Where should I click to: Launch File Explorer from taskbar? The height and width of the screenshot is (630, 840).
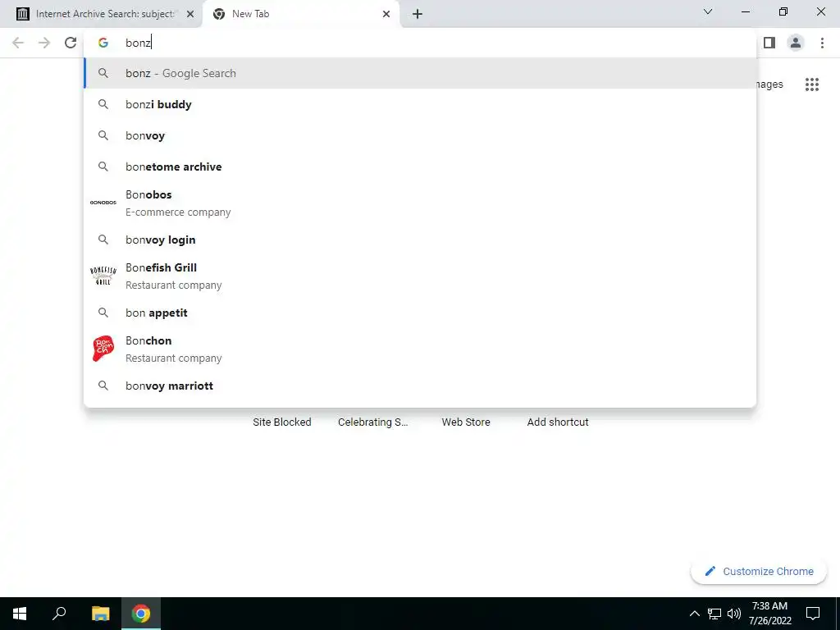100,614
